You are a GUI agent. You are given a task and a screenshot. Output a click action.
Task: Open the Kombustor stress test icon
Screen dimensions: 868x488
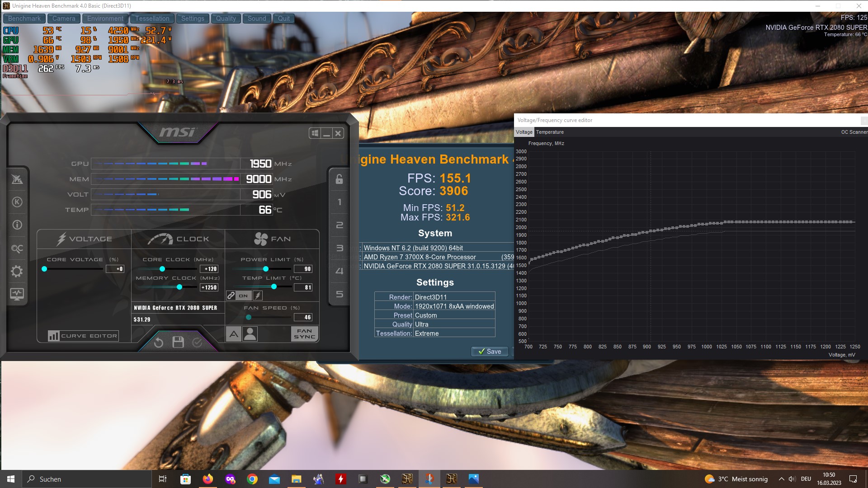point(17,202)
